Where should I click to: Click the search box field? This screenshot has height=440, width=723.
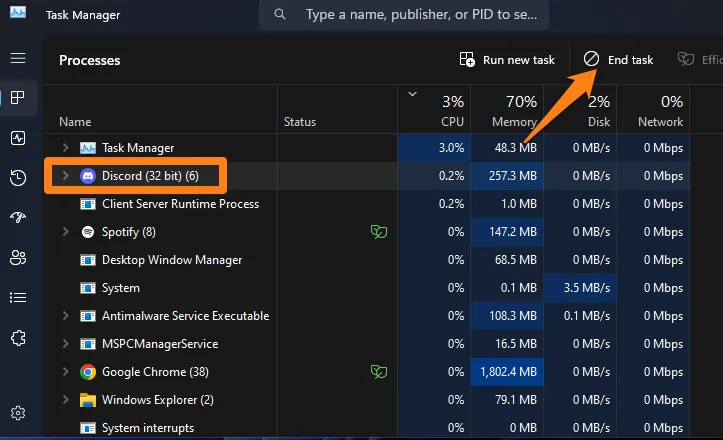[x=404, y=15]
